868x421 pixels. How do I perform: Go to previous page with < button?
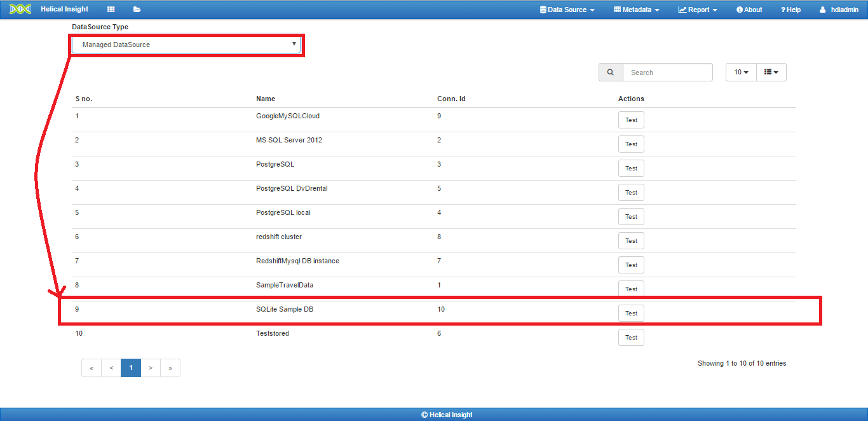(x=111, y=368)
